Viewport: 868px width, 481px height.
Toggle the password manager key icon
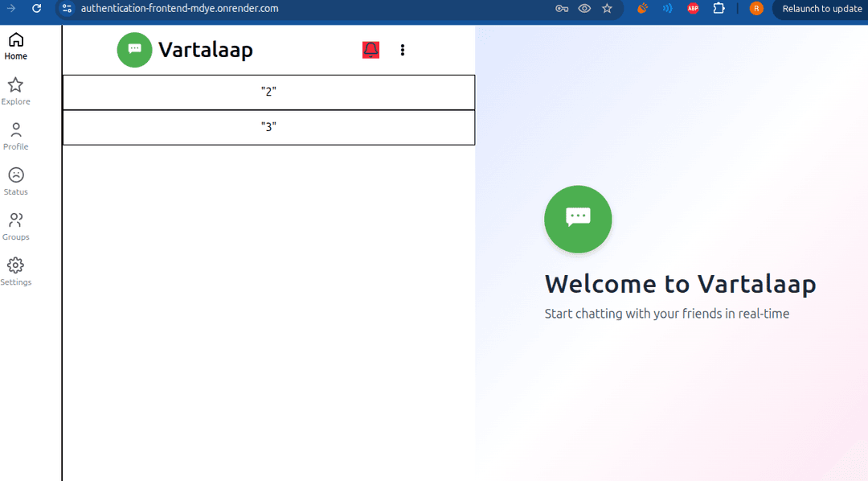[x=561, y=8]
